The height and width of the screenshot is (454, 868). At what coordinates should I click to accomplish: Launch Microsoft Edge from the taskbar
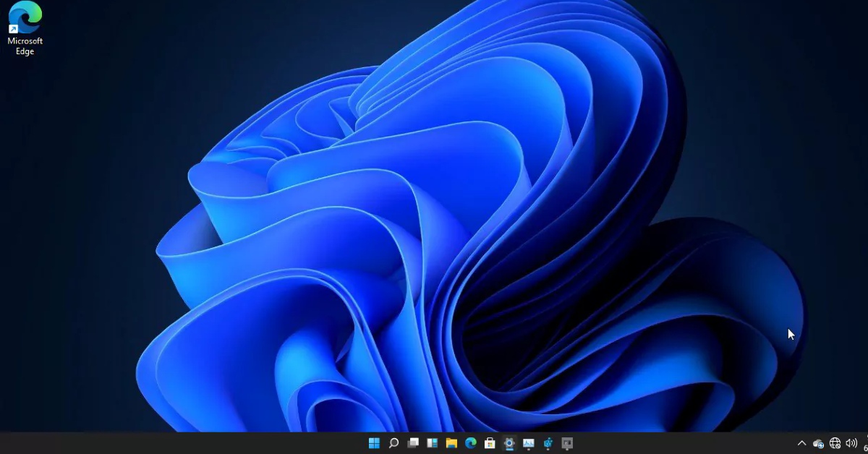(x=471, y=442)
